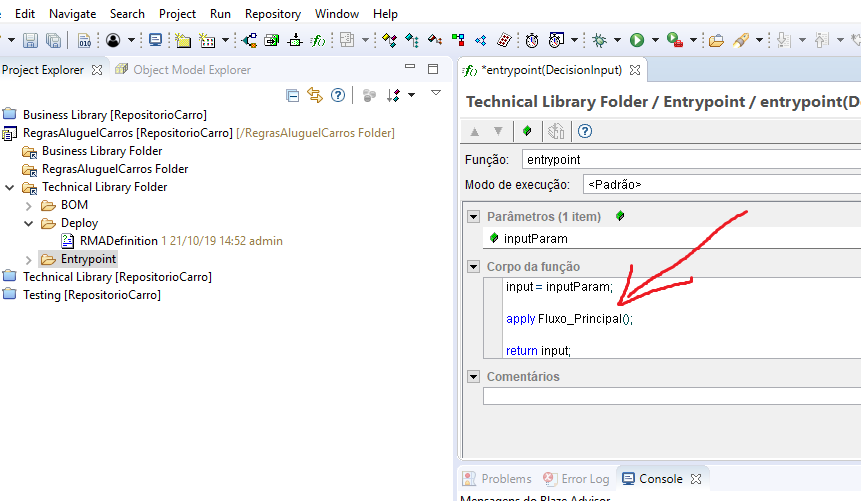Click the blue diamonds cluster icon
Image resolution: width=861 pixels, height=501 pixels.
click(x=481, y=40)
